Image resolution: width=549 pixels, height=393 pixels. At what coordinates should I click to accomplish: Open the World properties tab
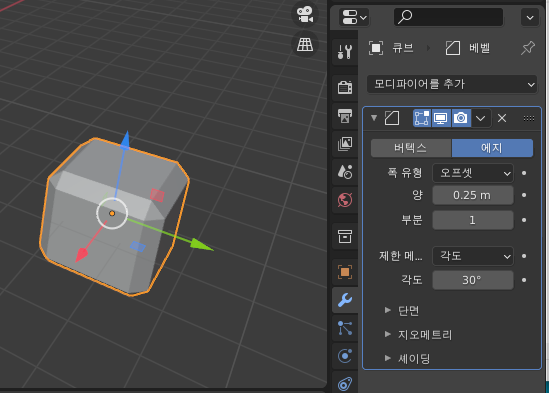coord(345,200)
